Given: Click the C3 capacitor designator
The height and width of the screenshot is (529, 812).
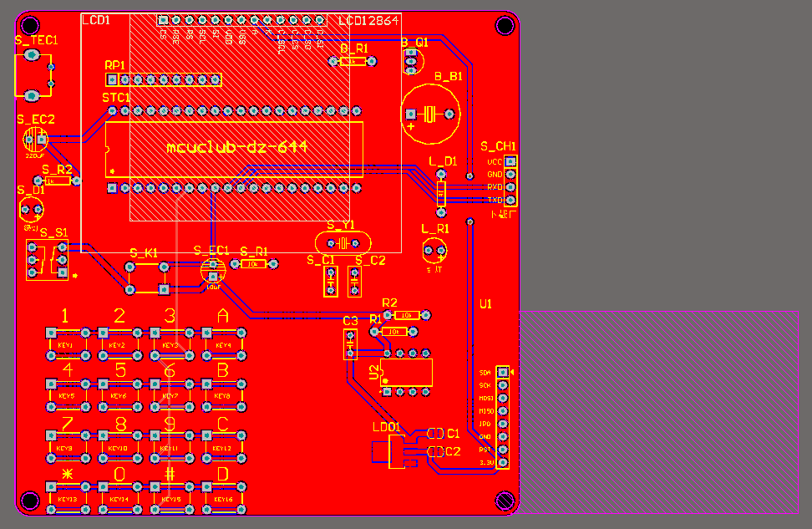Looking at the screenshot, I should [351, 321].
